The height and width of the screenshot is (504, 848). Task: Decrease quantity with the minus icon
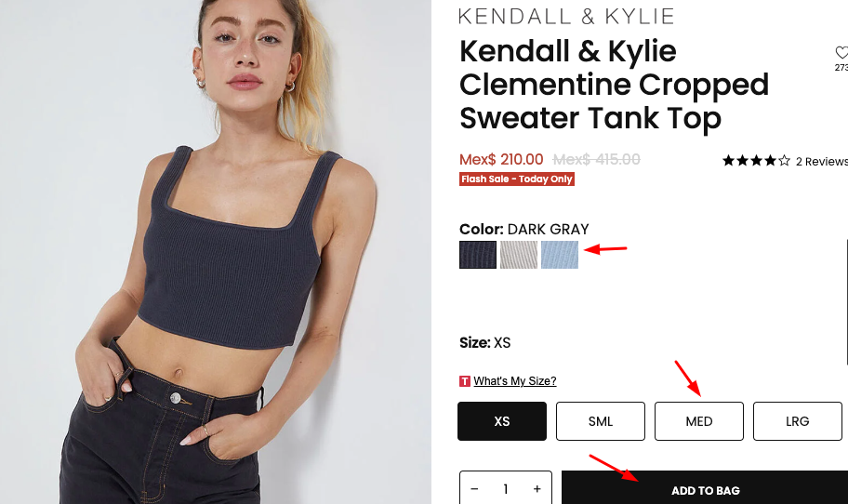[x=474, y=489]
